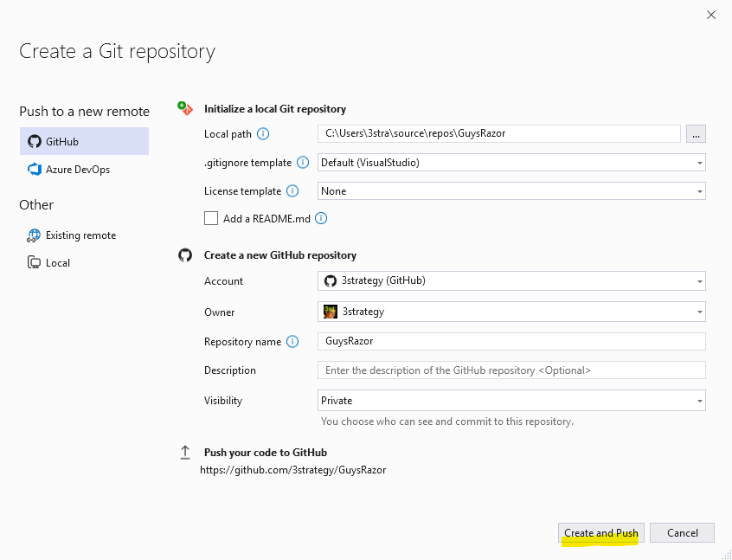Open the .gitignore template dropdown
The image size is (732, 560).
[511, 163]
